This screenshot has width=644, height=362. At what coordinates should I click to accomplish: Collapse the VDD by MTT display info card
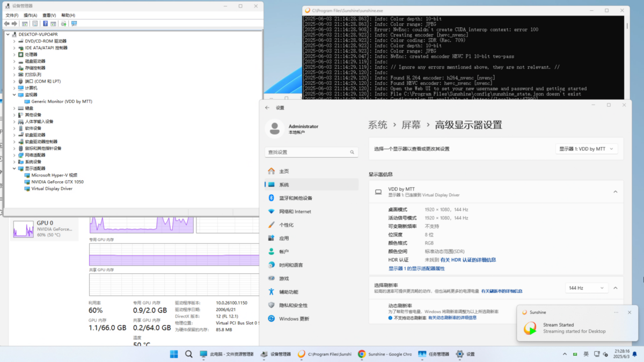[616, 191]
